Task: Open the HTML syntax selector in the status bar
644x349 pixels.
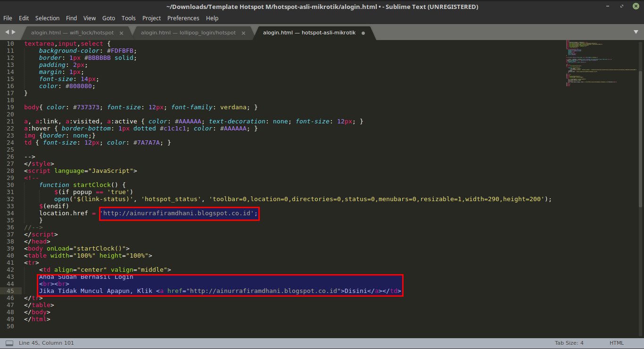Action: [617, 343]
